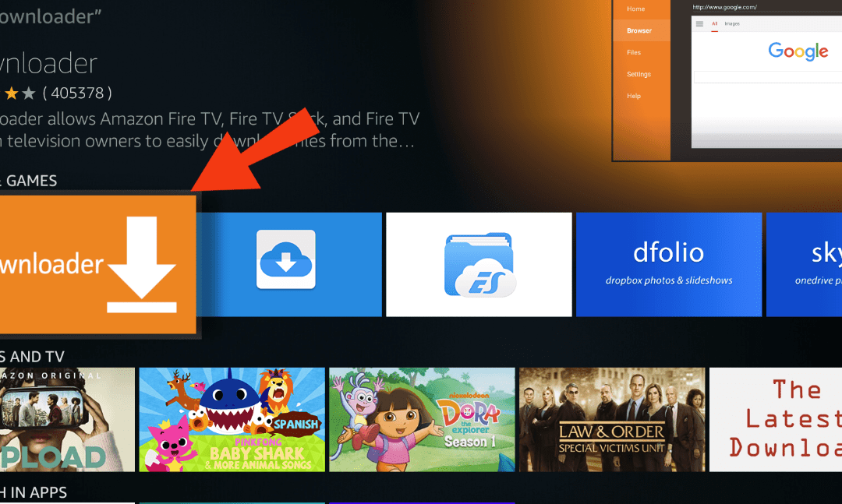Select the Baby Shark Spanish thumbnail
The width and height of the screenshot is (842, 504).
(x=232, y=420)
